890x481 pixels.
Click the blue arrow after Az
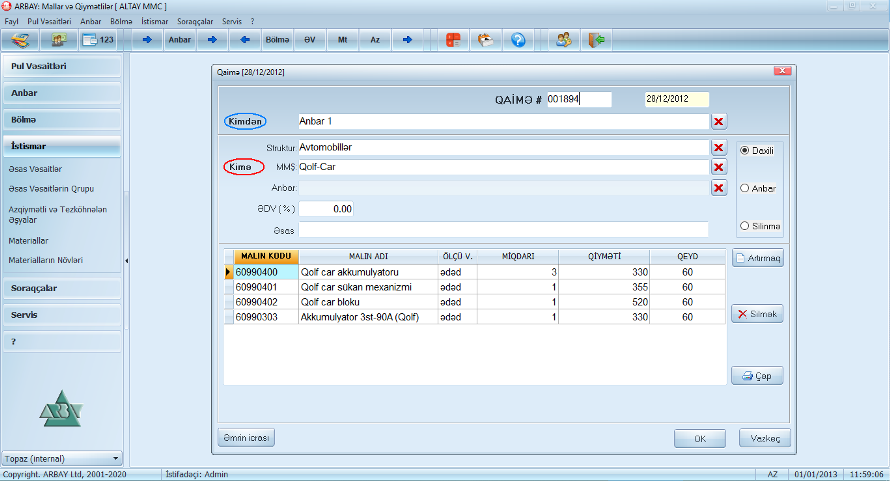[407, 40]
